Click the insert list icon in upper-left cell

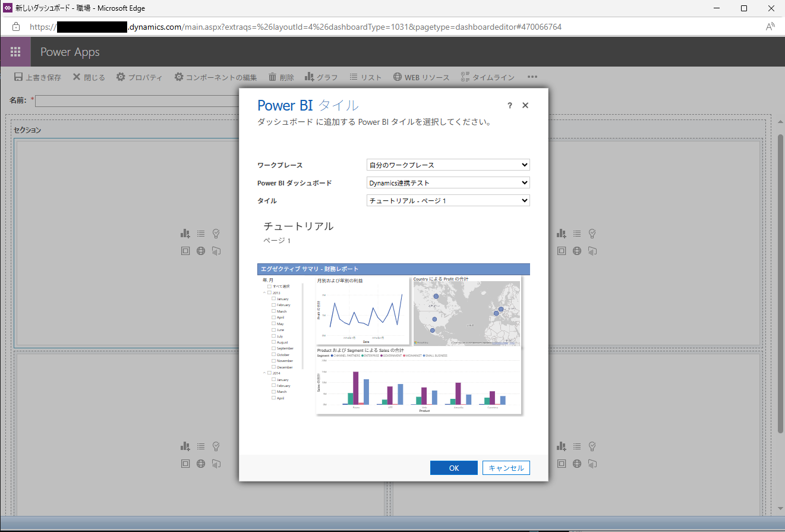[201, 233]
